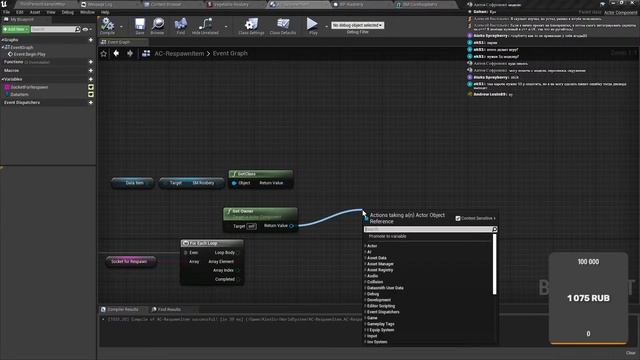Screen dimensions: 640x360
Task: Collapse the Variables section
Action: (x=2, y=79)
